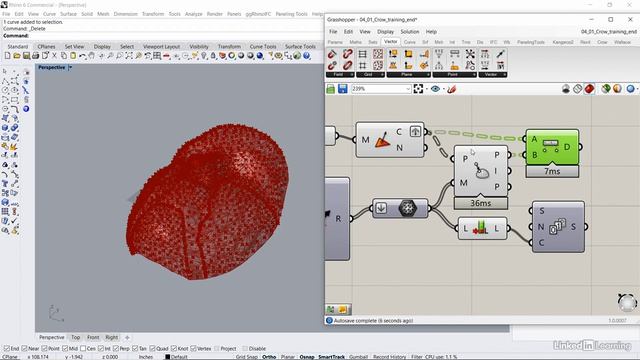Toggle Grid Snap in Rhino status bar
The width and height of the screenshot is (640, 360).
247,357
